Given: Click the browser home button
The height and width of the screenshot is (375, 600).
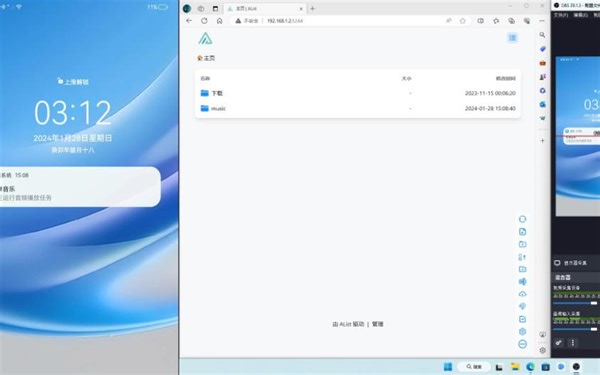Looking at the screenshot, I should 220,21.
